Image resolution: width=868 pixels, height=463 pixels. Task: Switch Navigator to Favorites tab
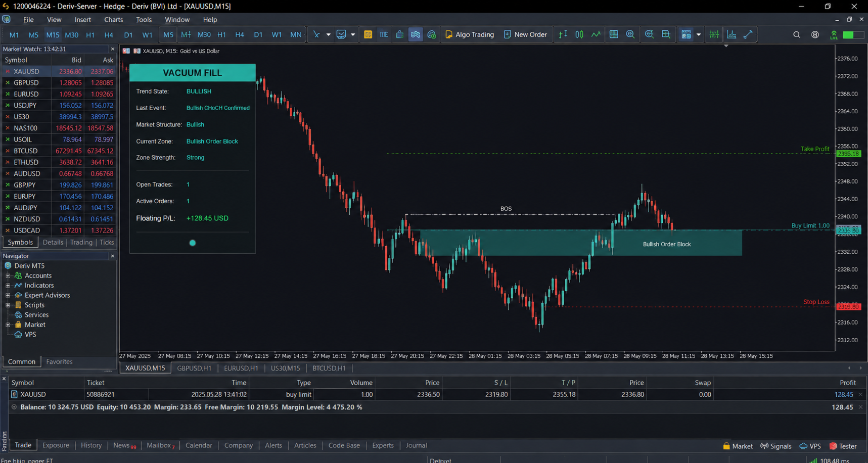[x=60, y=361]
